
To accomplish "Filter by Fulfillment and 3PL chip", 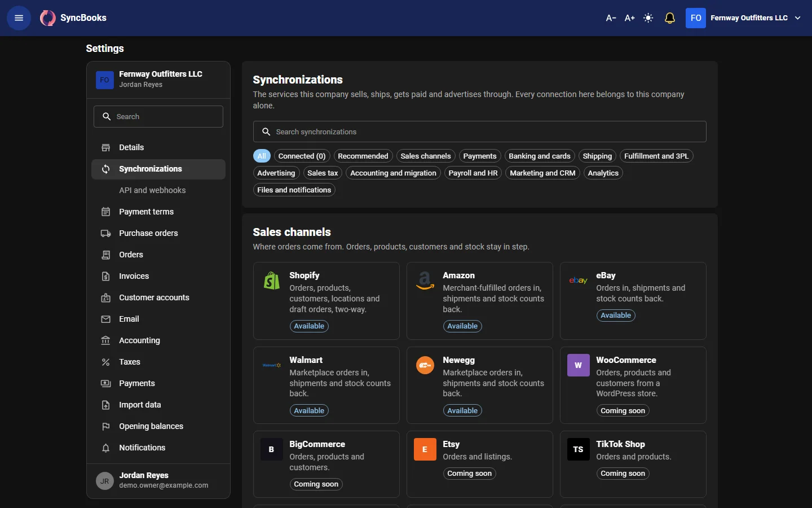I will (656, 156).
